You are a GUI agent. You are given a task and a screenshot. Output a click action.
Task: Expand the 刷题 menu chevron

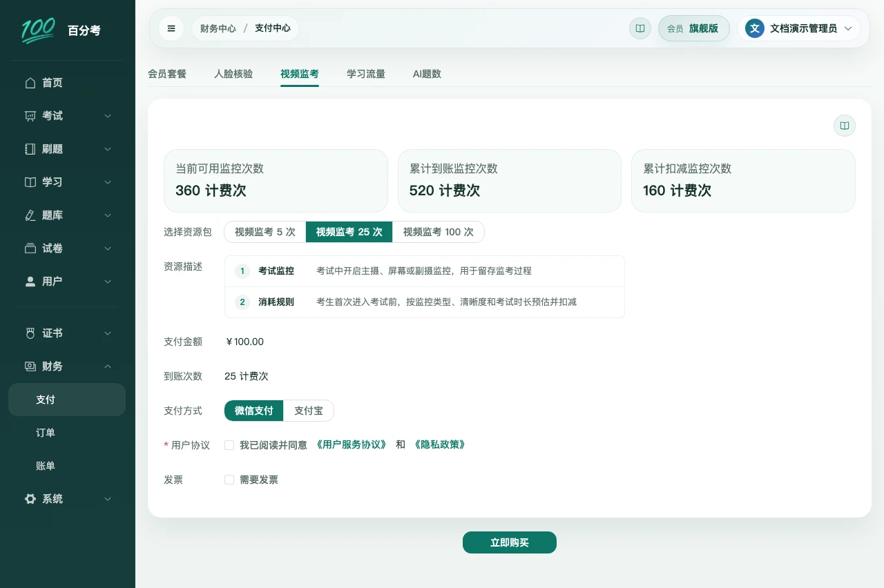[x=108, y=149]
